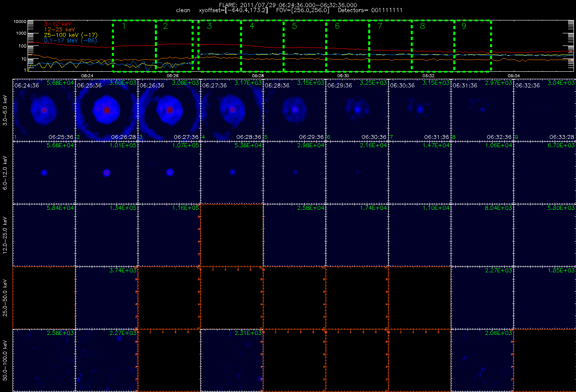Viewport: 576px width, 392px height.
Task: Click interval number 8 on the light curve
Action: tap(422, 26)
